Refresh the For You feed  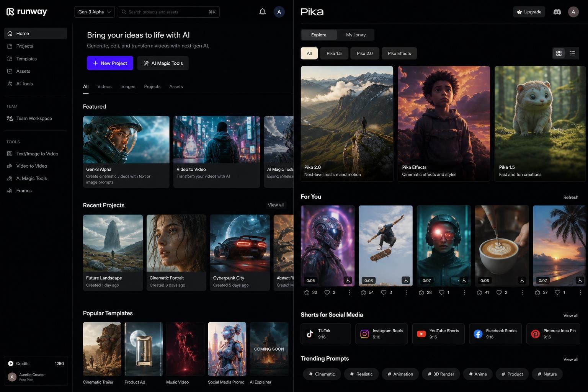pos(571,197)
